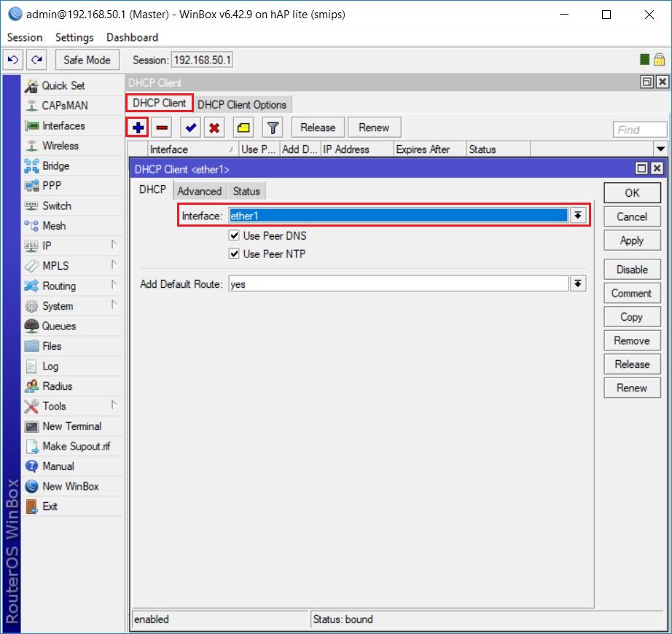Open the column chooser dropdown arrow in table header
This screenshot has width=672, height=634.
pos(660,149)
